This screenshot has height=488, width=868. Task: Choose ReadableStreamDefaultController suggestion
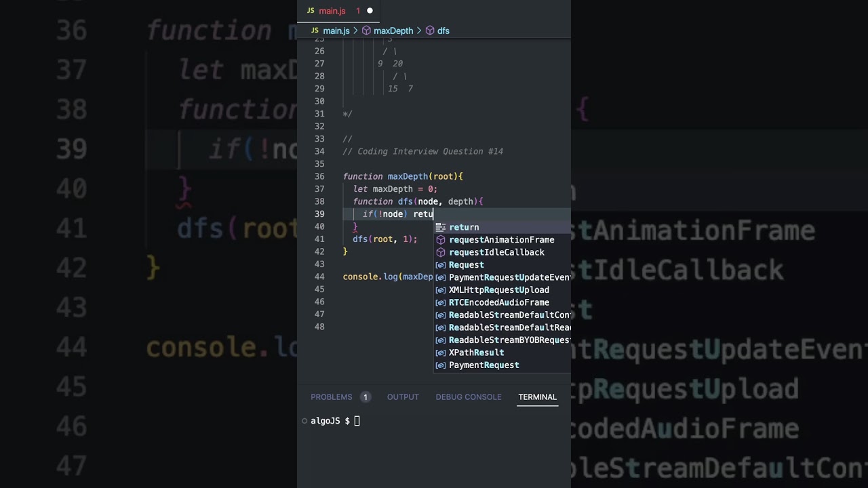pos(502,315)
